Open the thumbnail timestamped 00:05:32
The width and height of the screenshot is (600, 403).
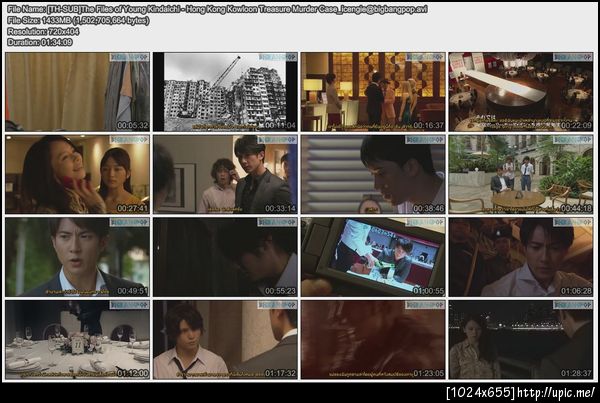(x=78, y=92)
